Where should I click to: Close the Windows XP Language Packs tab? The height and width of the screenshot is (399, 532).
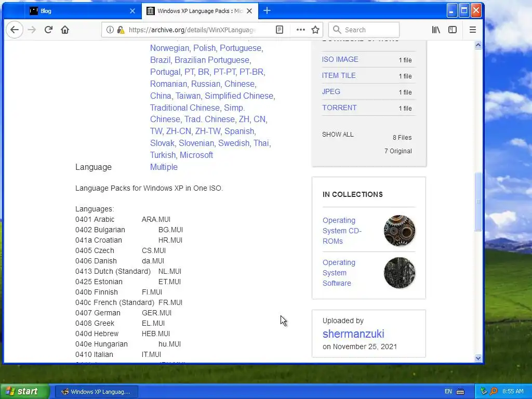coord(249,11)
